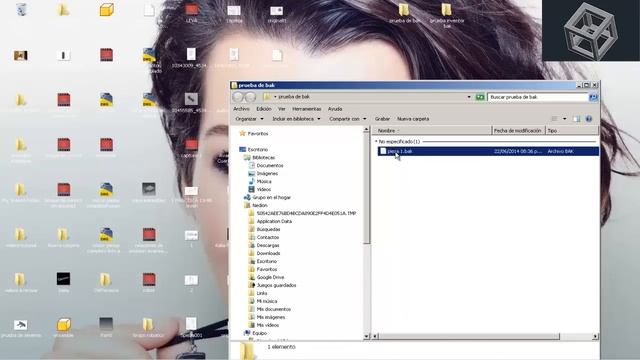Open the 'Incluir en biblioteca' dropdown
This screenshot has height=360, width=640.
coord(296,119)
